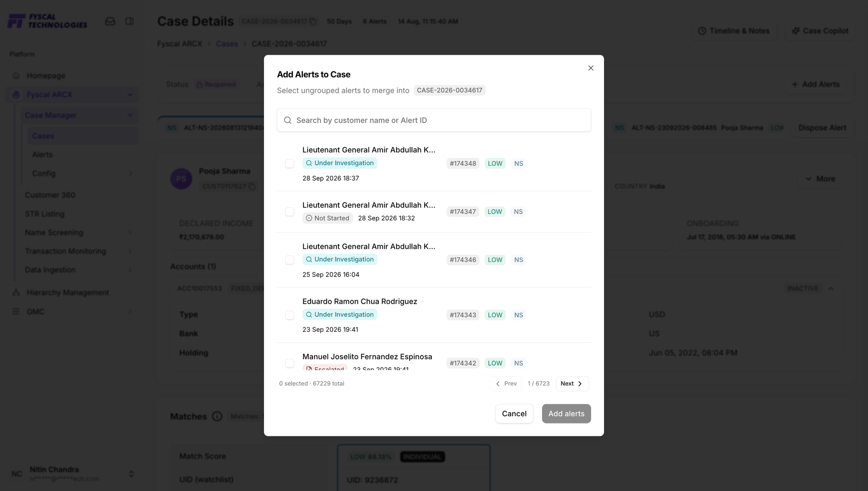Tick checkbox for alert #174347
868x491 pixels.
tap(290, 212)
